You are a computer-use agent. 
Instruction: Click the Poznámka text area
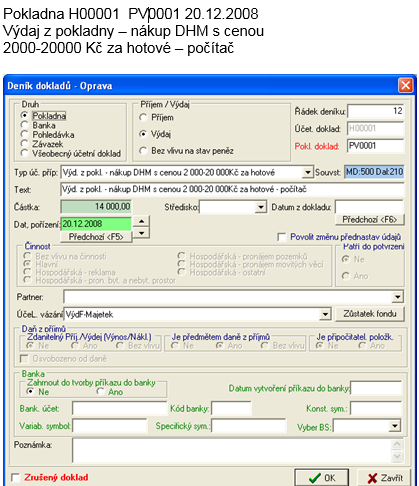point(232,450)
